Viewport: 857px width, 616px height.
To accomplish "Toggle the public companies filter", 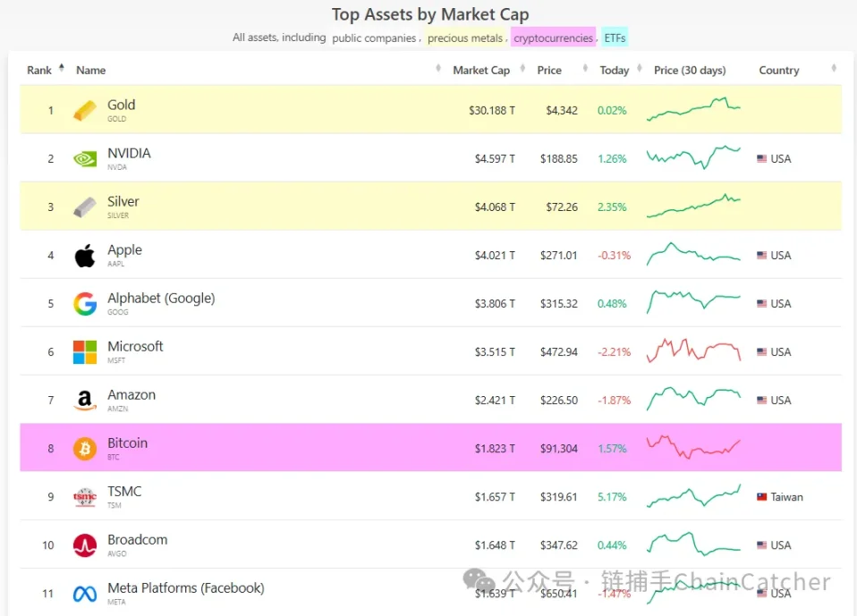I will coord(374,38).
